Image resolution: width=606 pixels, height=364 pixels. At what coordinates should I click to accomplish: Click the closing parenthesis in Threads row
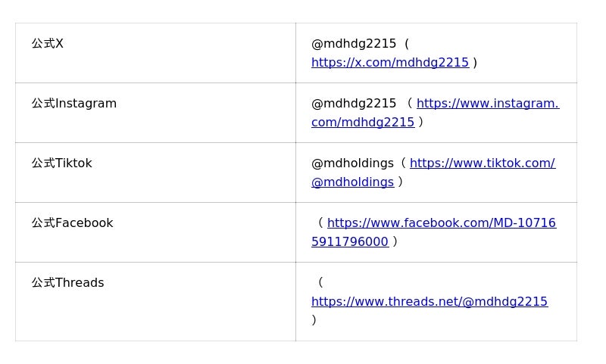point(314,320)
